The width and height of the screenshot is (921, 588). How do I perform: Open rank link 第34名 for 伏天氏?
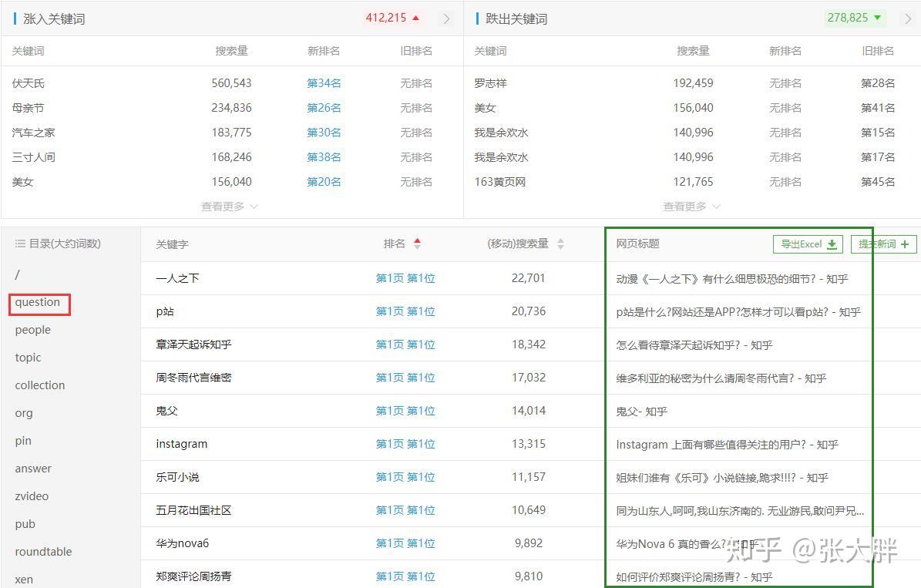(x=324, y=83)
